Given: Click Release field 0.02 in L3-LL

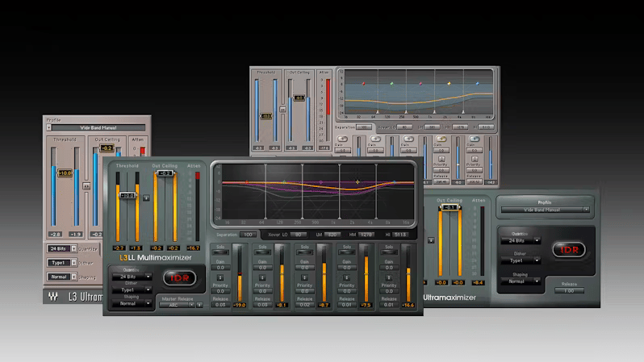Looking at the screenshot, I should [x=304, y=305].
